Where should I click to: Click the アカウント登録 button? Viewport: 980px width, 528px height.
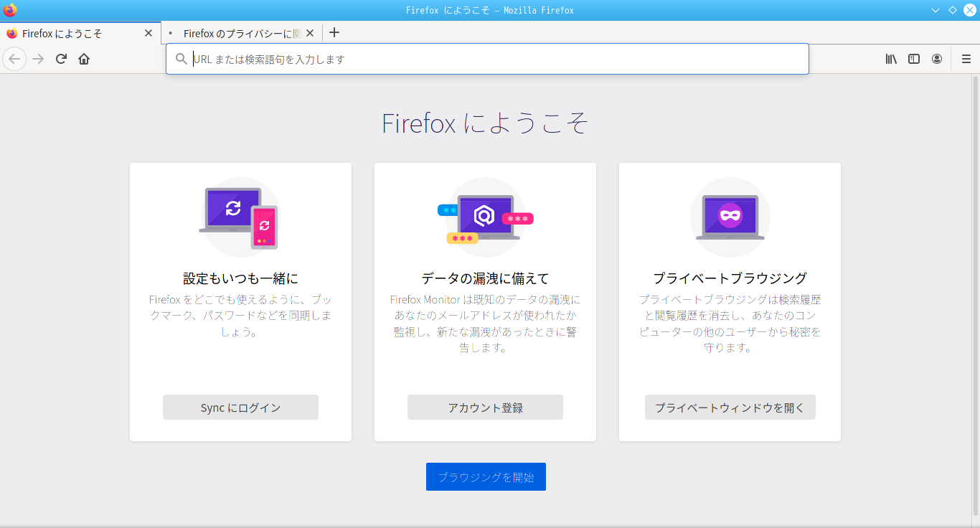click(x=485, y=407)
